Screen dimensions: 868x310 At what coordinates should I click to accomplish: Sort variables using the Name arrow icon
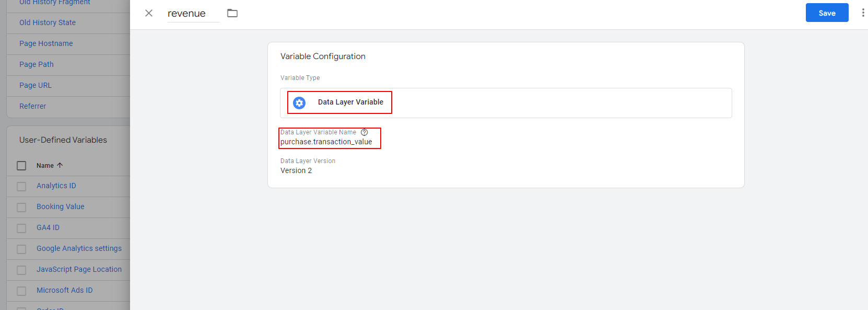[x=60, y=165]
